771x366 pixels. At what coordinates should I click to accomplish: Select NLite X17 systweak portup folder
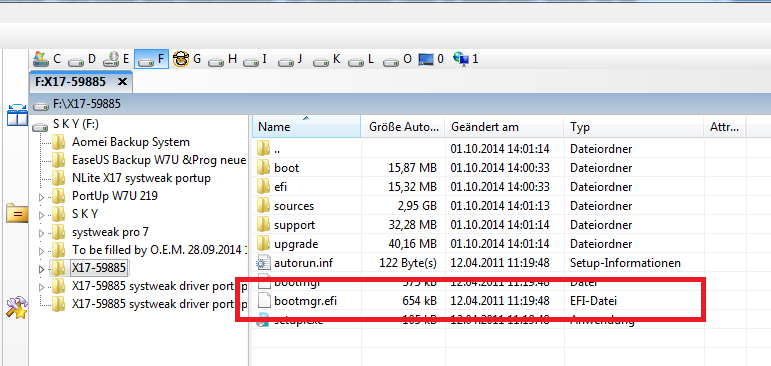(x=141, y=178)
